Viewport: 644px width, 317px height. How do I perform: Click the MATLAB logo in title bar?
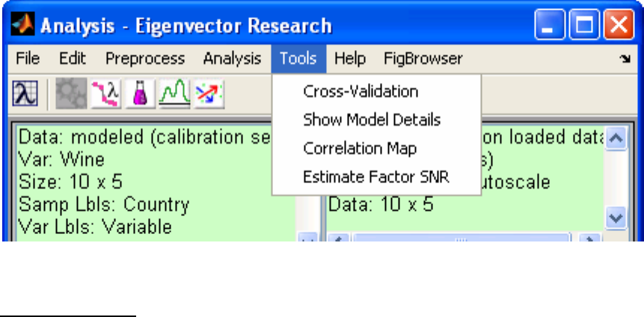coord(22,24)
